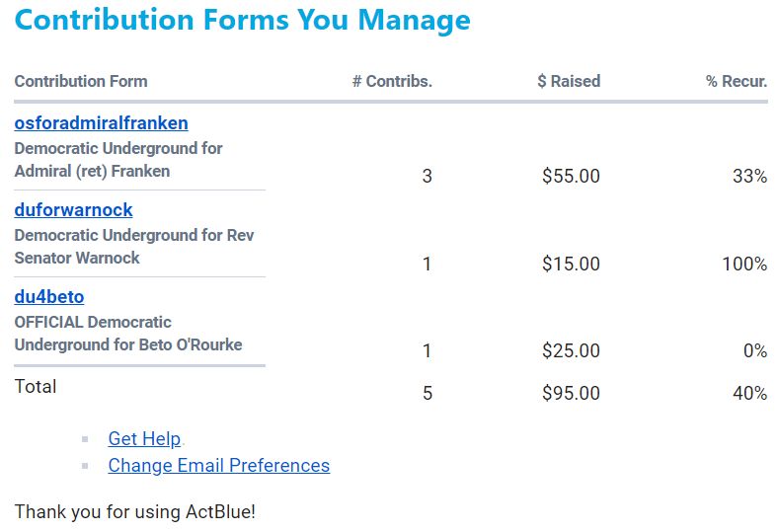779x532 pixels.
Task: Open the du4beto contribution form link
Action: (x=49, y=297)
